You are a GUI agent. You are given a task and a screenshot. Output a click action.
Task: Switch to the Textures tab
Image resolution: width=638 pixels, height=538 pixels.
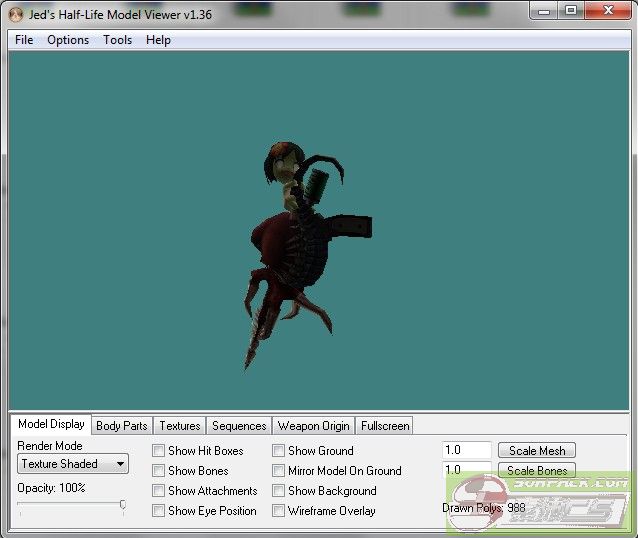tap(180, 426)
